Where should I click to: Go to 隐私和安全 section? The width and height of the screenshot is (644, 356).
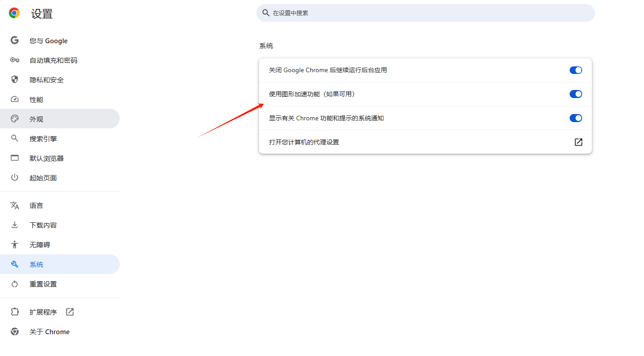60,80
